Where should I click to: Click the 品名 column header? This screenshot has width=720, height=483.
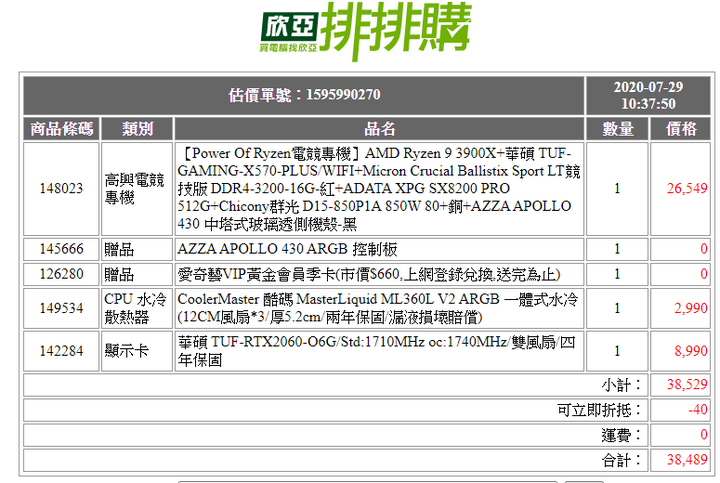click(x=379, y=129)
